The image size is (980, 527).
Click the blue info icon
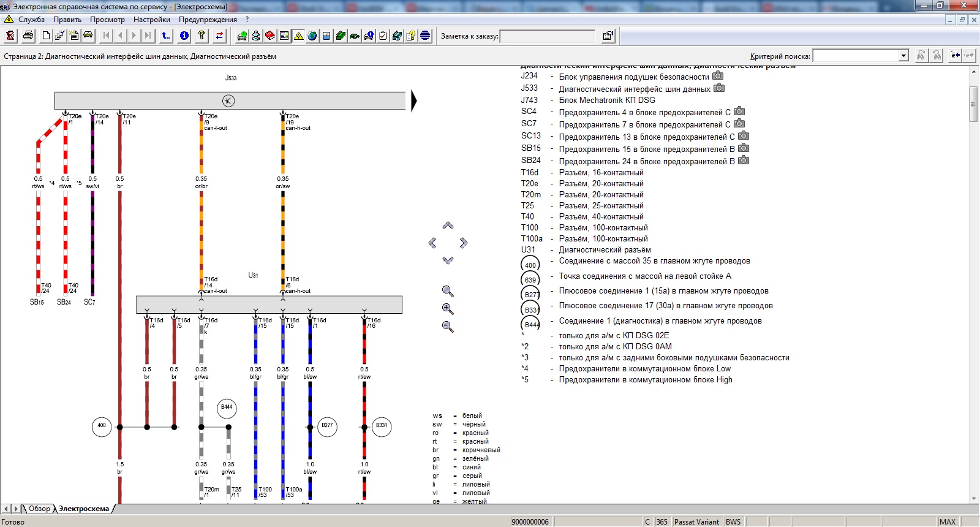pos(184,36)
